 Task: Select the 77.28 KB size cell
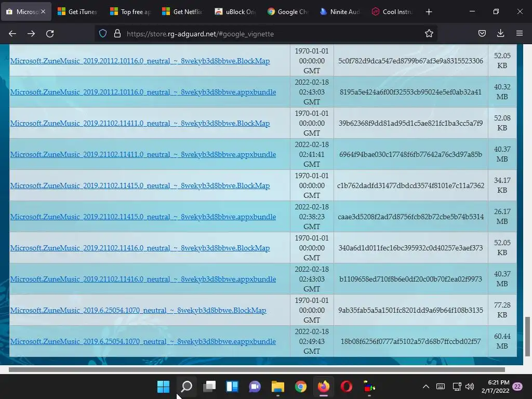[x=502, y=310]
